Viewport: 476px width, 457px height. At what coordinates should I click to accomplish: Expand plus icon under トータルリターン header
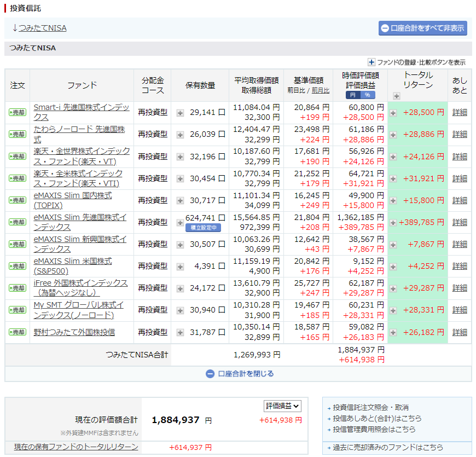397,96
